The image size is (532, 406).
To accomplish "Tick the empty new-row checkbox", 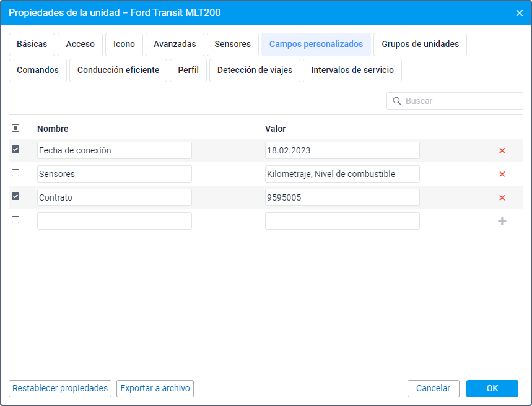I will point(15,220).
